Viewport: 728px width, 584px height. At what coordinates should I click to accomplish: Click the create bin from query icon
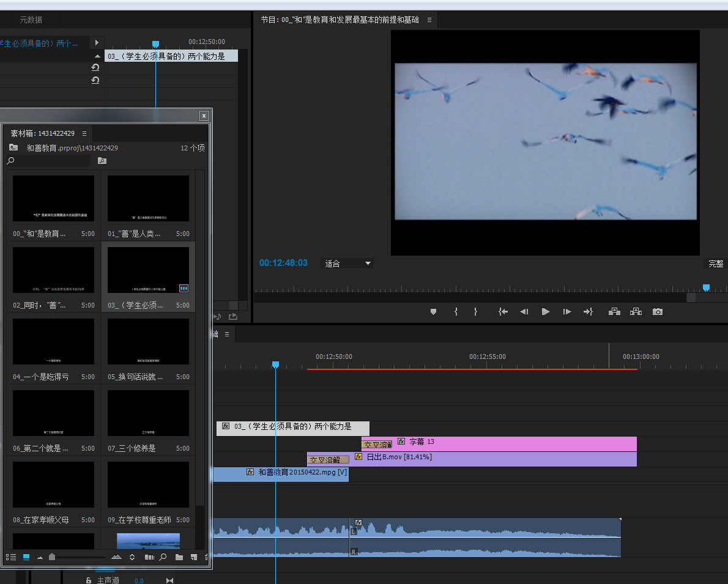pyautogui.click(x=102, y=161)
